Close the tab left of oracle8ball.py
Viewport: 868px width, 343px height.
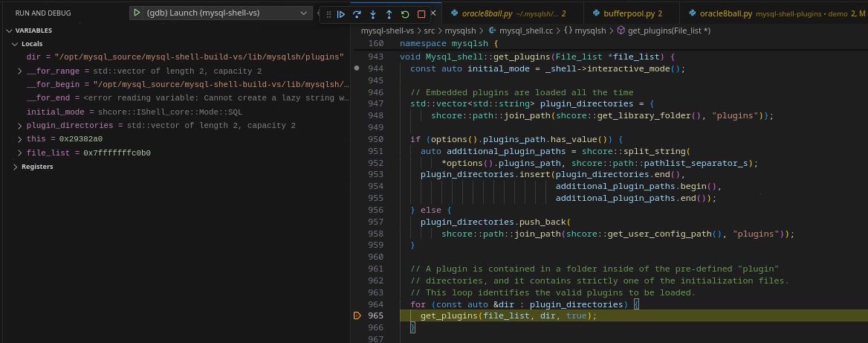[x=433, y=13]
